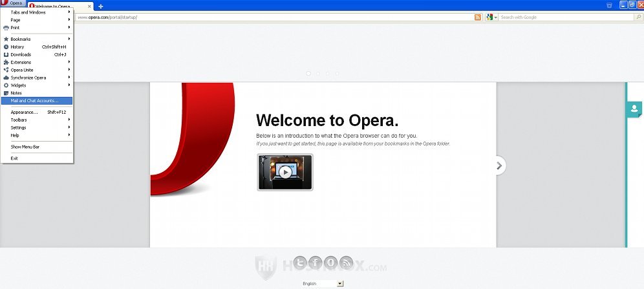The width and height of the screenshot is (644, 289).
Task: Expand the Synchronize Opera submenu arrow
Action: tap(69, 78)
